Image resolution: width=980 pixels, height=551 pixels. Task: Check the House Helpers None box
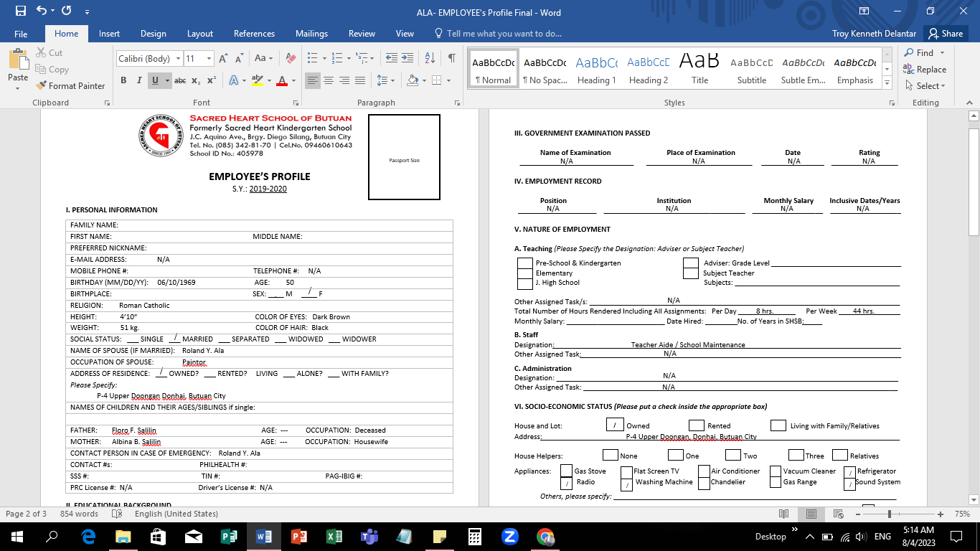[610, 455]
